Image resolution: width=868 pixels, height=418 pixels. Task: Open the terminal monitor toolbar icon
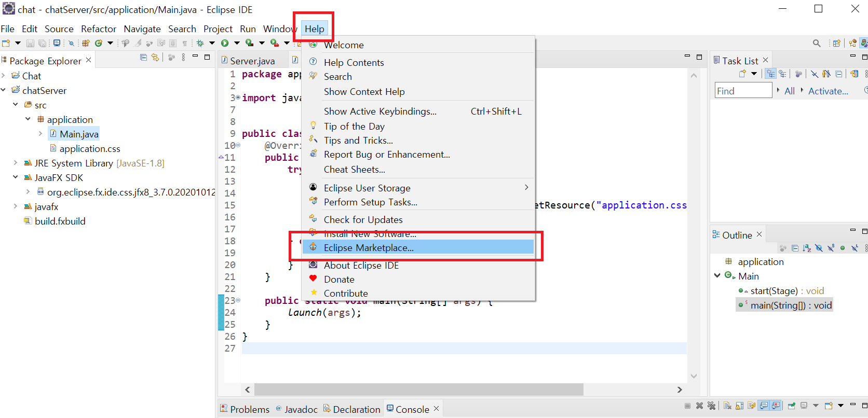(57, 43)
